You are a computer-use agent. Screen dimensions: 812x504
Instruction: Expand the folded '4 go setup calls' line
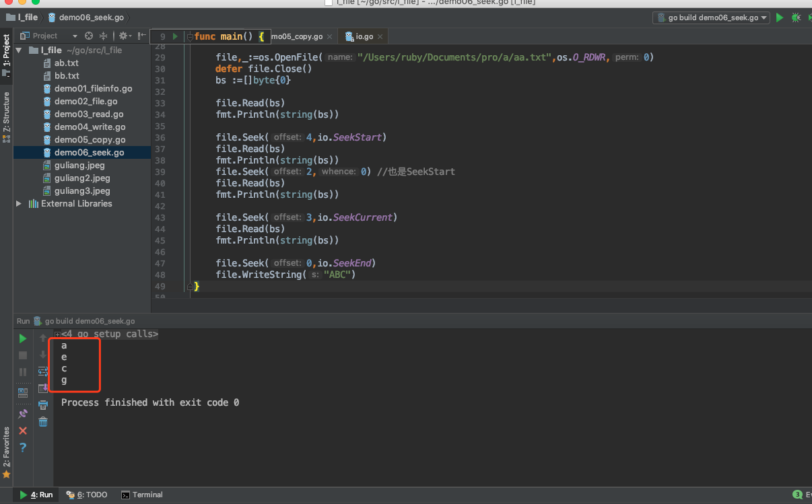(58, 334)
